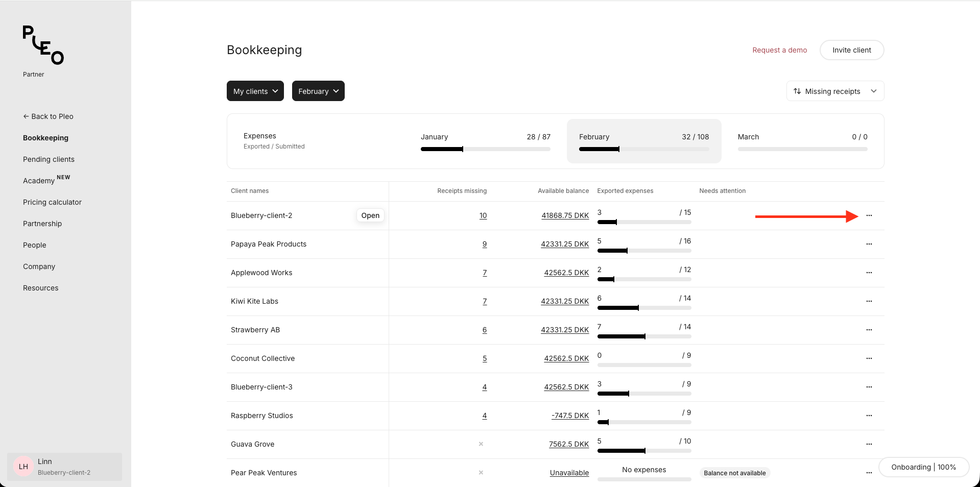
Task: Open more options for Papaya Peak Products
Action: (x=869, y=244)
